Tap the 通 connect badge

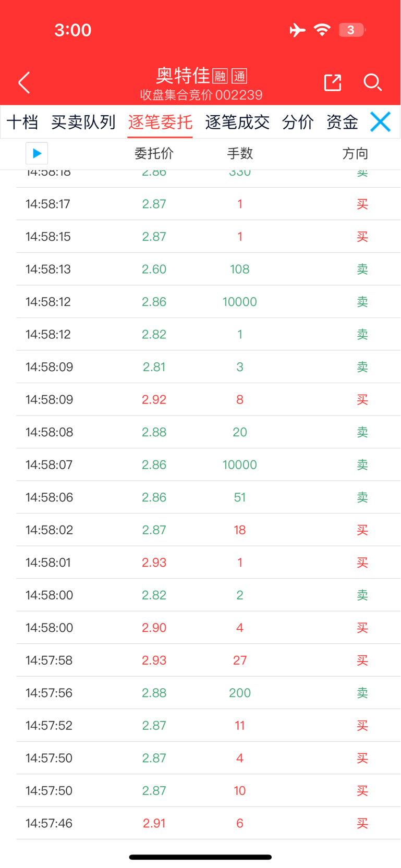coord(239,77)
